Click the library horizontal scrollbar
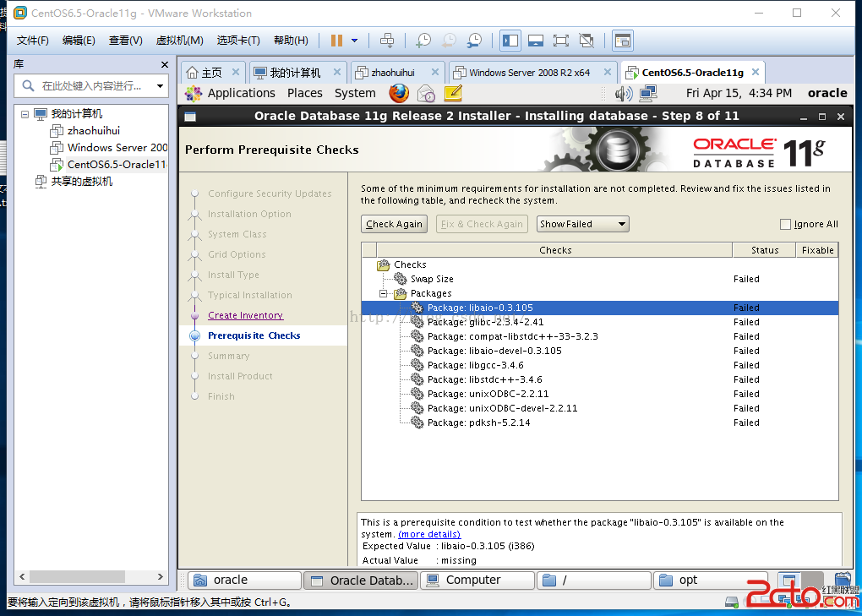The width and height of the screenshot is (862, 616). (x=77, y=576)
